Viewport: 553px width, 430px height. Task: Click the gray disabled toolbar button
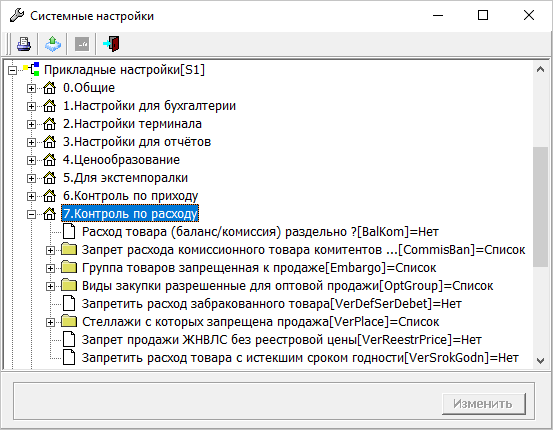coord(82,44)
